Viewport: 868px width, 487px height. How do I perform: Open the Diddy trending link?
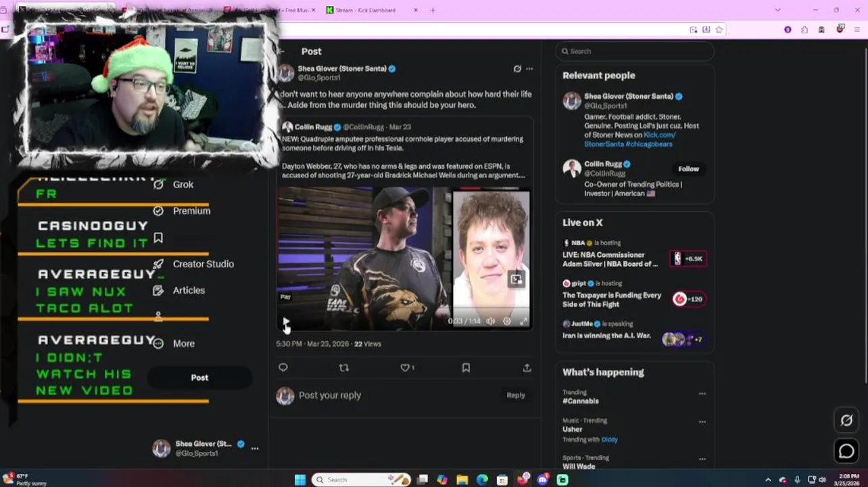click(609, 440)
